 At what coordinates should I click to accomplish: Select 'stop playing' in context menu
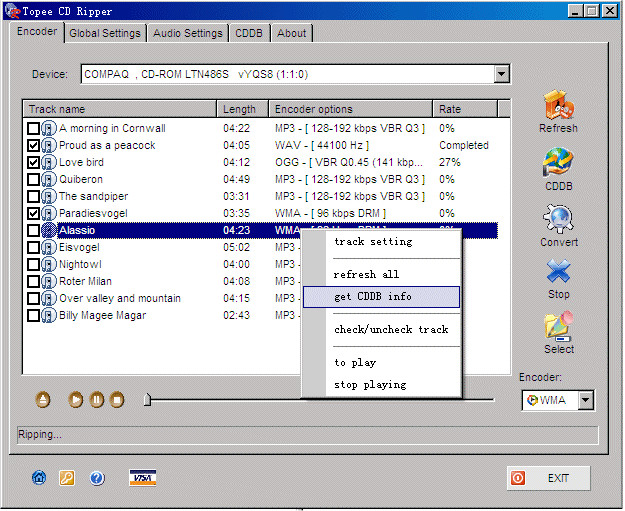(381, 385)
